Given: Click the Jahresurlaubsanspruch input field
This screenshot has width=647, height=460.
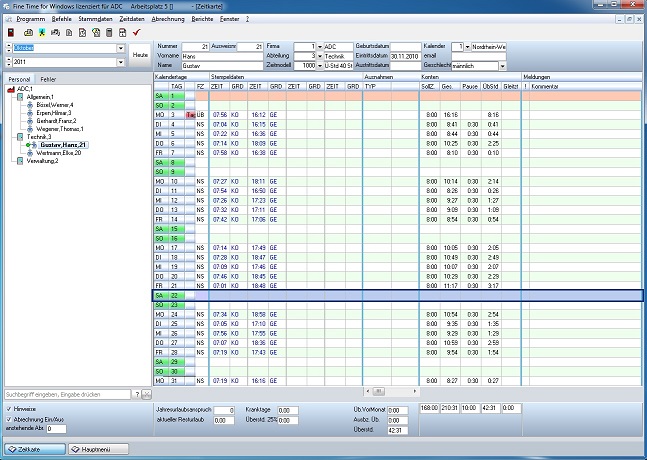Looking at the screenshot, I should pyautogui.click(x=224, y=410).
